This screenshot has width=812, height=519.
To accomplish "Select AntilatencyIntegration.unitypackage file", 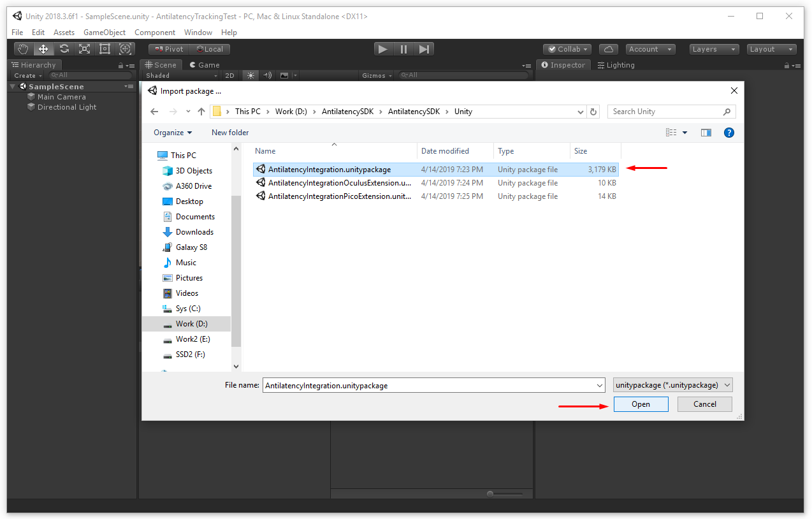I will click(x=437, y=170).
